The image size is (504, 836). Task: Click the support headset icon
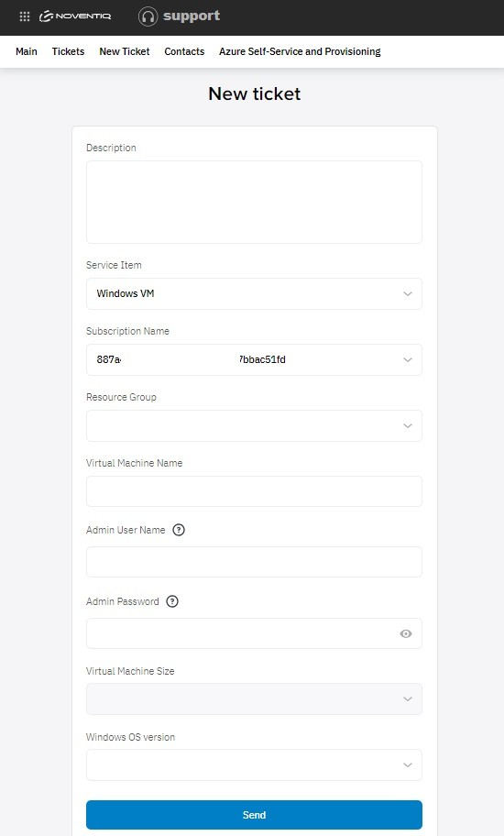tap(148, 16)
